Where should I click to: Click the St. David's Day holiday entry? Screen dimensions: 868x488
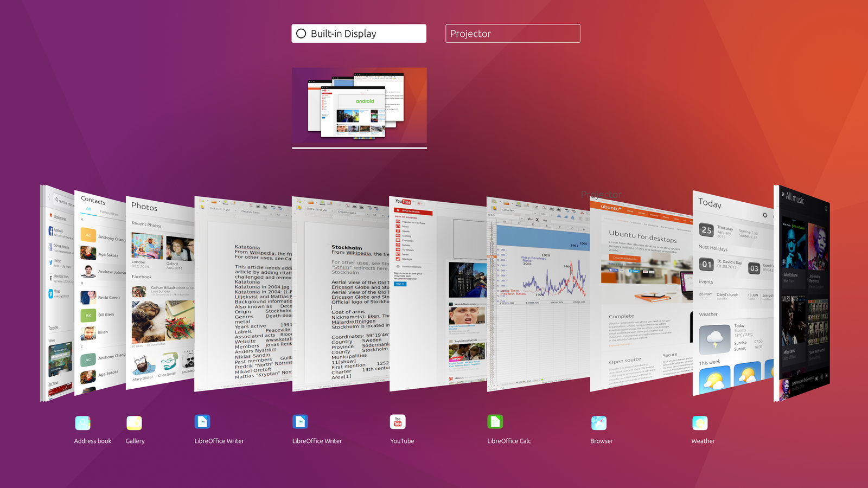coord(721,265)
